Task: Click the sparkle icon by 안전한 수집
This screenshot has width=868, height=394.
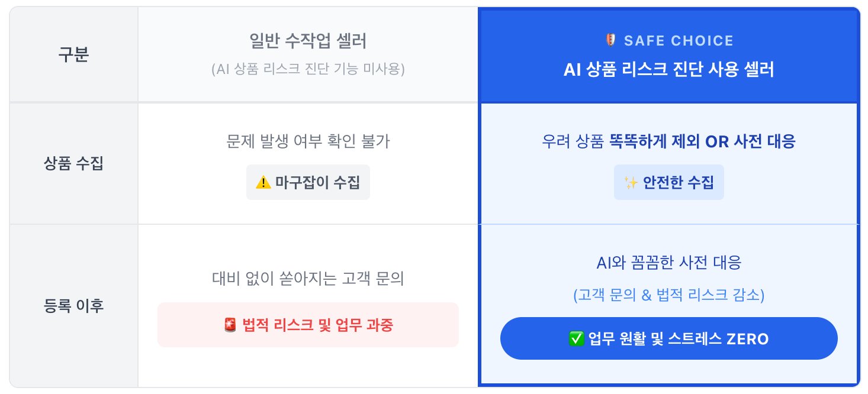Action: 631,183
